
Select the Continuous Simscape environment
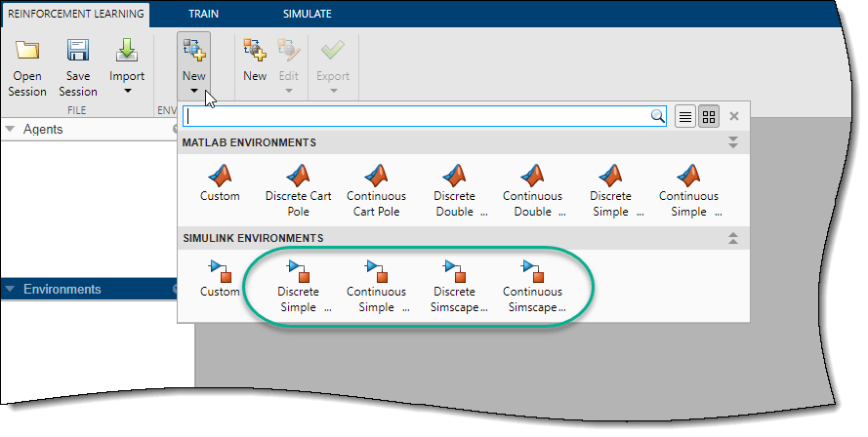[533, 287]
